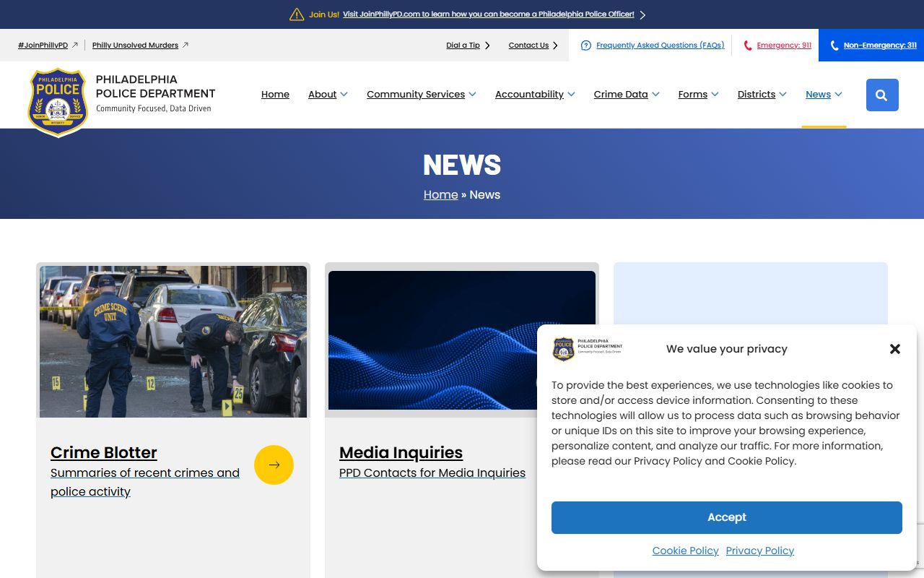Viewport: 924px width, 578px height.
Task: Open the Cookie Policy link
Action: (686, 551)
